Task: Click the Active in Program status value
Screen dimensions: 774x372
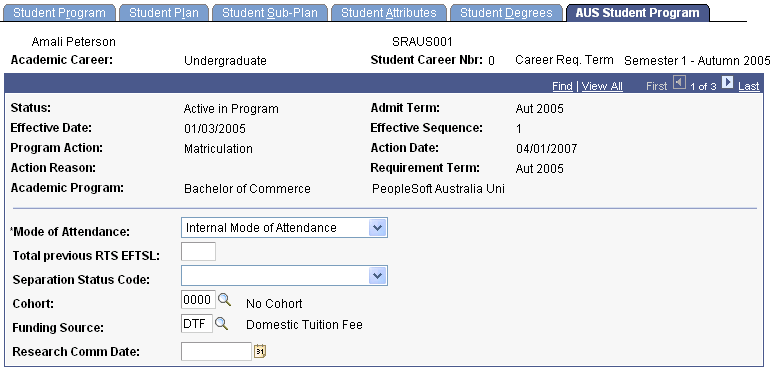Action: (231, 109)
